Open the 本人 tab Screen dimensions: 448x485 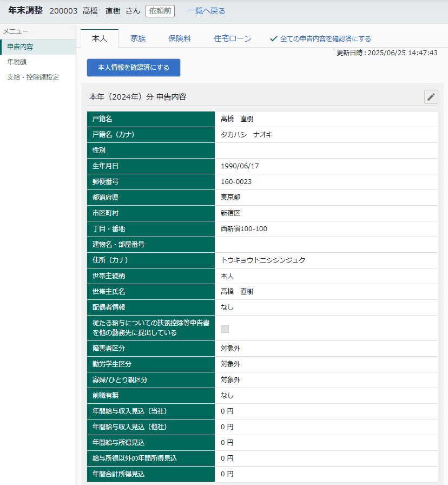pos(100,38)
